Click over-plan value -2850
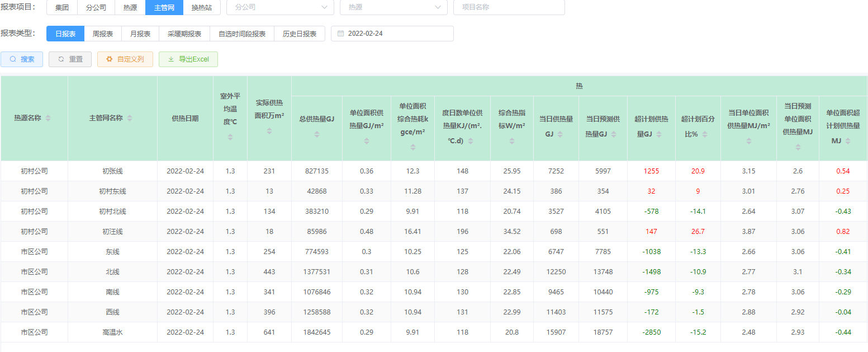Screen dimensions: 868x352 tap(651, 332)
